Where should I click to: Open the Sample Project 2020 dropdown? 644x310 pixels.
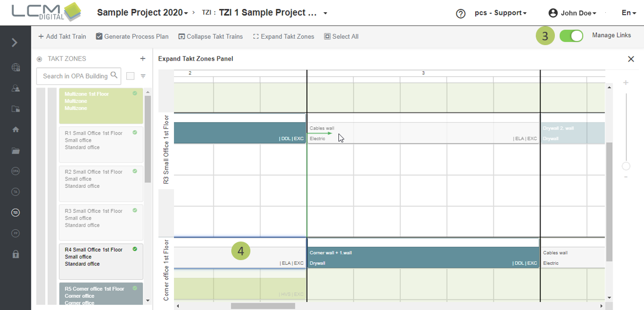143,13
